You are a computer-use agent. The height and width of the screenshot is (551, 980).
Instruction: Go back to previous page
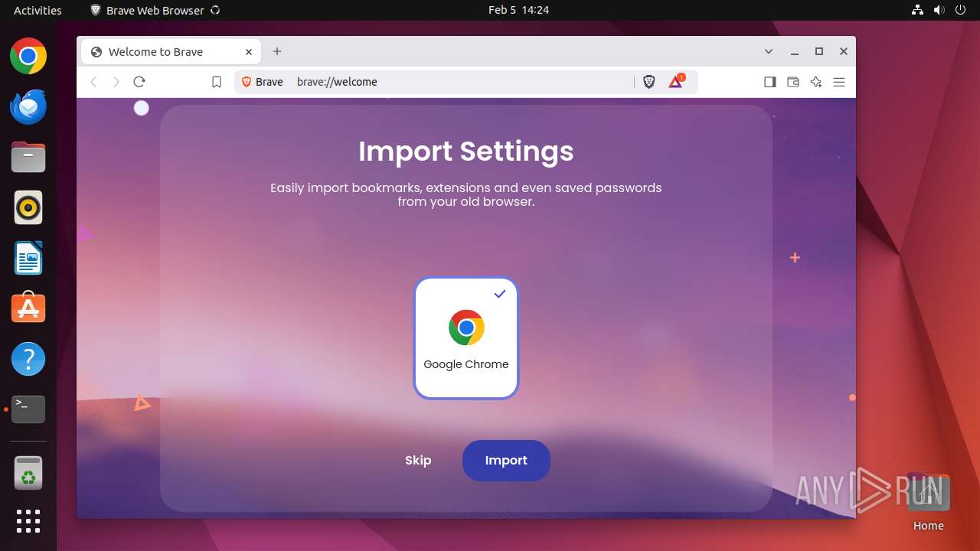coord(93,82)
